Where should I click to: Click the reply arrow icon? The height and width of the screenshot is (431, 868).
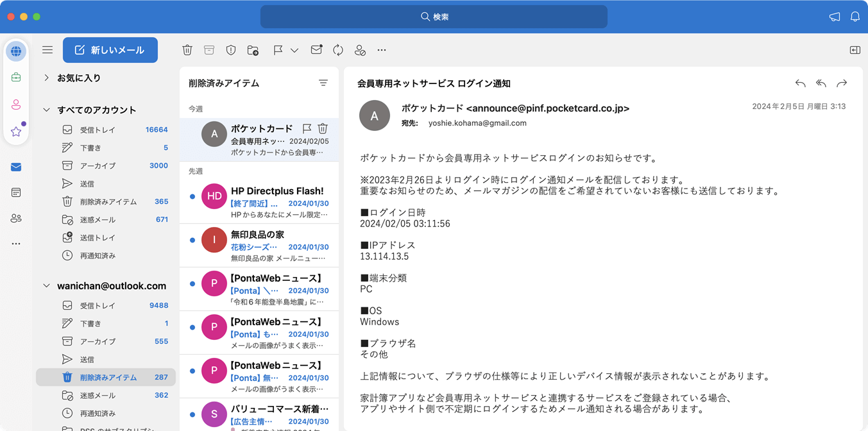point(800,83)
